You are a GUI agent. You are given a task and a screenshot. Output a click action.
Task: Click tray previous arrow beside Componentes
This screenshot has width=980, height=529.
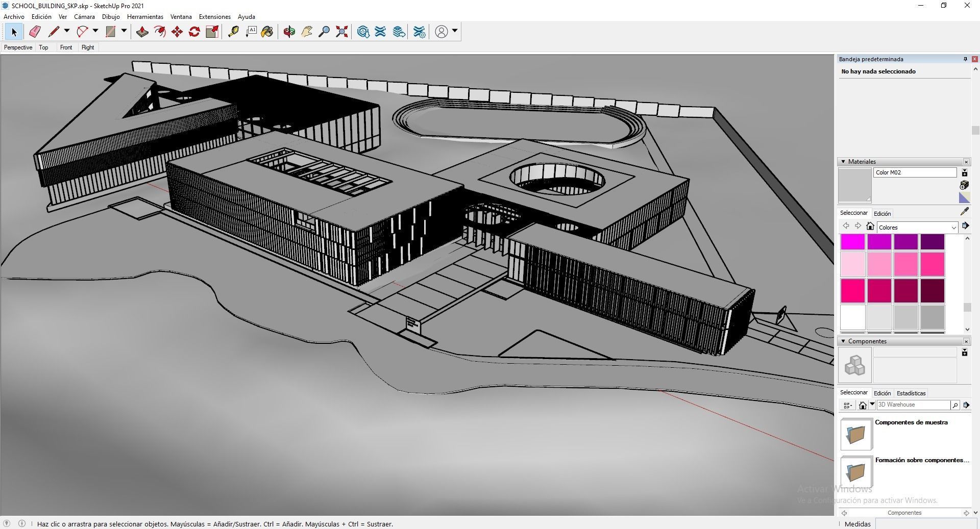click(x=844, y=513)
